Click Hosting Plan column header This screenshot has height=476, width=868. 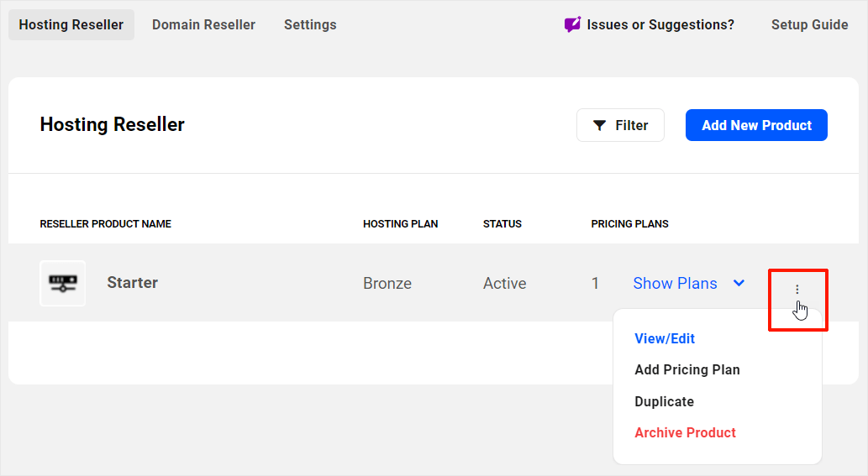click(x=400, y=224)
